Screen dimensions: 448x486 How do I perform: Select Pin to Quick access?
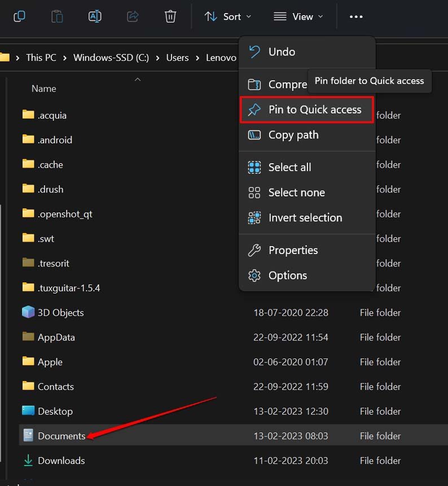tap(314, 110)
